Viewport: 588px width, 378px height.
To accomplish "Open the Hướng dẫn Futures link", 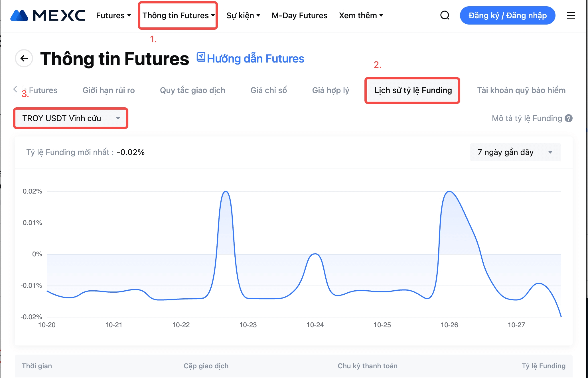I will (255, 59).
